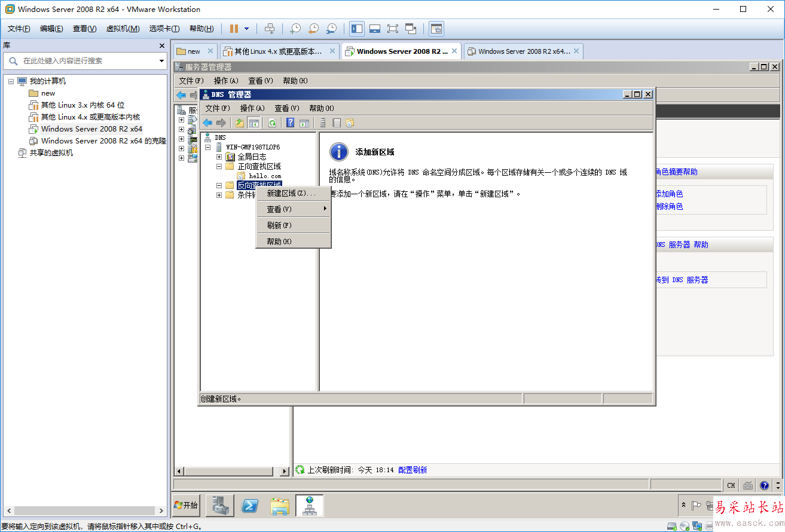Click the gray server icon in DNS Manager toolbar

tap(323, 123)
